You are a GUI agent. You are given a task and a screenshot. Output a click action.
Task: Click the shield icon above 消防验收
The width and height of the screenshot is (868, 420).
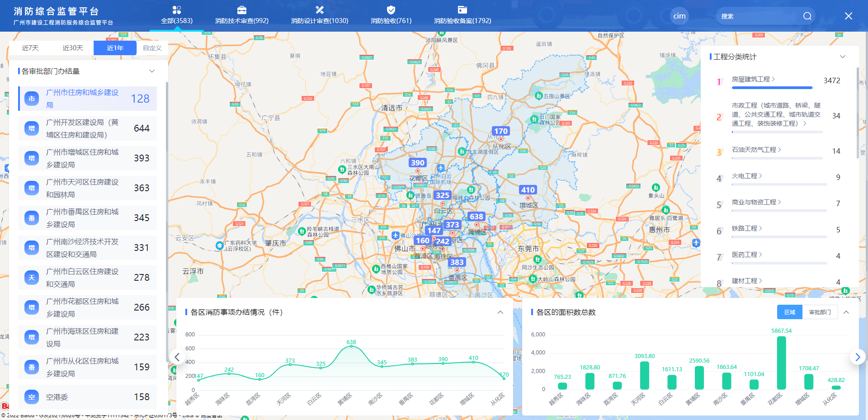(391, 10)
